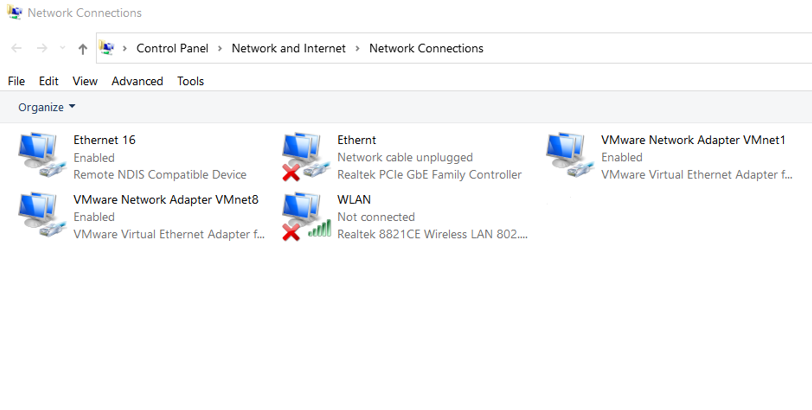Open the File menu
The width and height of the screenshot is (812, 410).
16,81
